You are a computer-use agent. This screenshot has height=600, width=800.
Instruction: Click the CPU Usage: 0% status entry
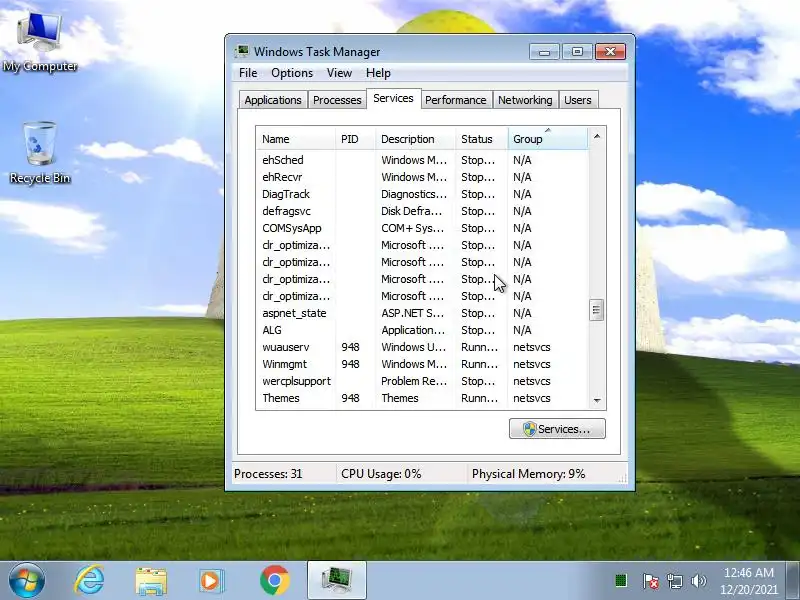click(x=381, y=474)
